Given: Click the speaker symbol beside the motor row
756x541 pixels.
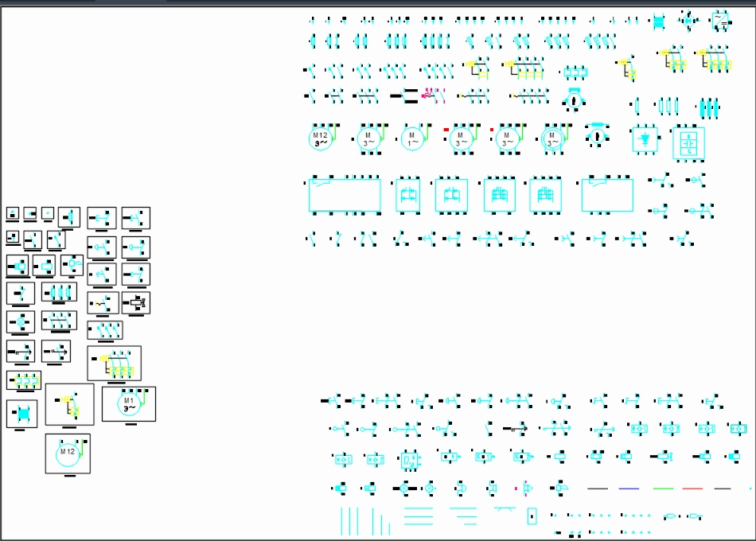Looking at the screenshot, I should tap(596, 135).
